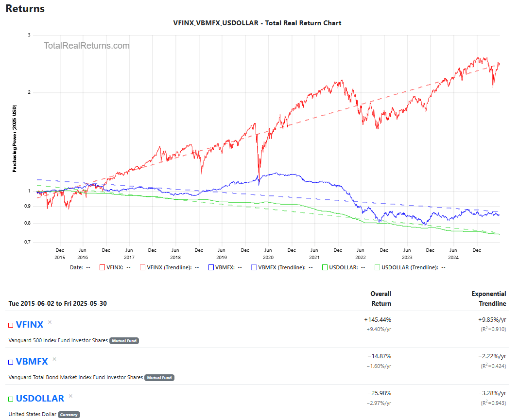519x420 pixels.
Task: Click the Dec 2015 x-axis label
Action: pyautogui.click(x=60, y=254)
